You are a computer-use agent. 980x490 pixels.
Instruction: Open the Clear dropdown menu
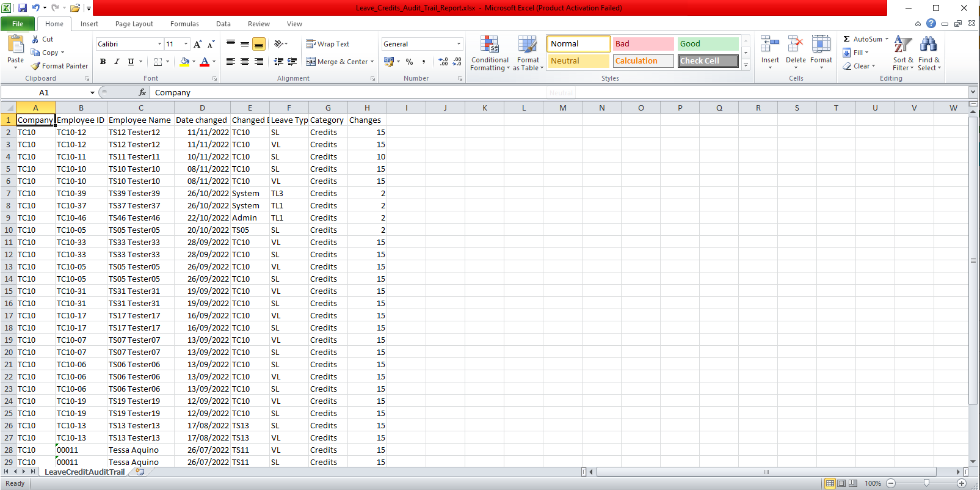pos(859,66)
